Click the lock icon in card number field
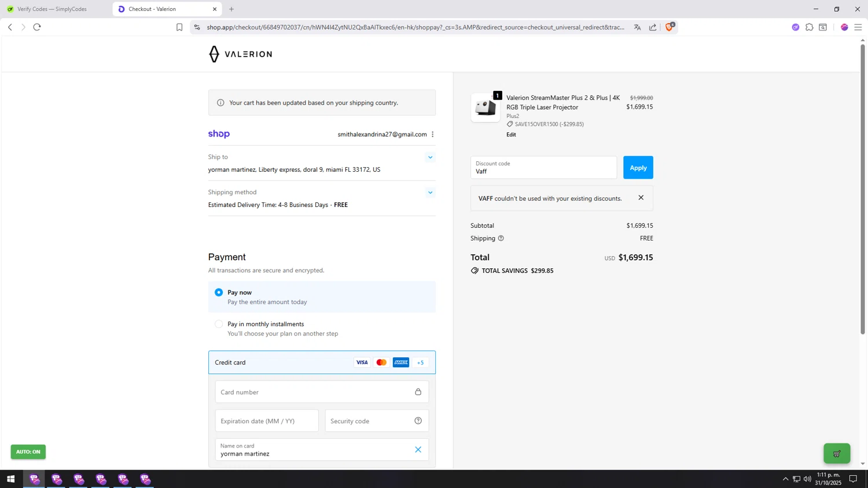The width and height of the screenshot is (868, 488). click(x=418, y=392)
